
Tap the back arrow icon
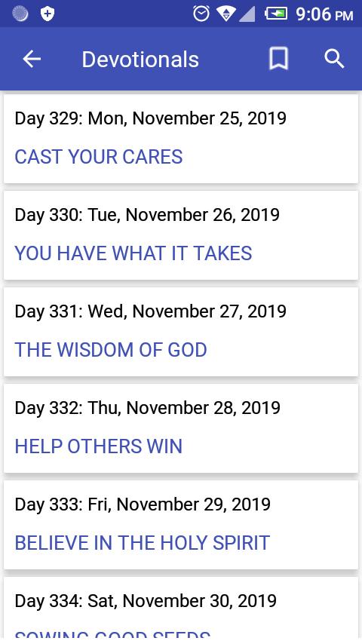coord(32,59)
